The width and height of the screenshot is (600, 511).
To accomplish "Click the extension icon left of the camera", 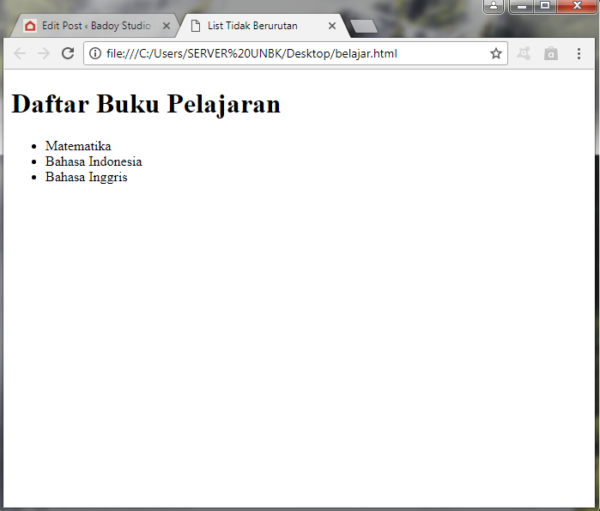I will [524, 53].
